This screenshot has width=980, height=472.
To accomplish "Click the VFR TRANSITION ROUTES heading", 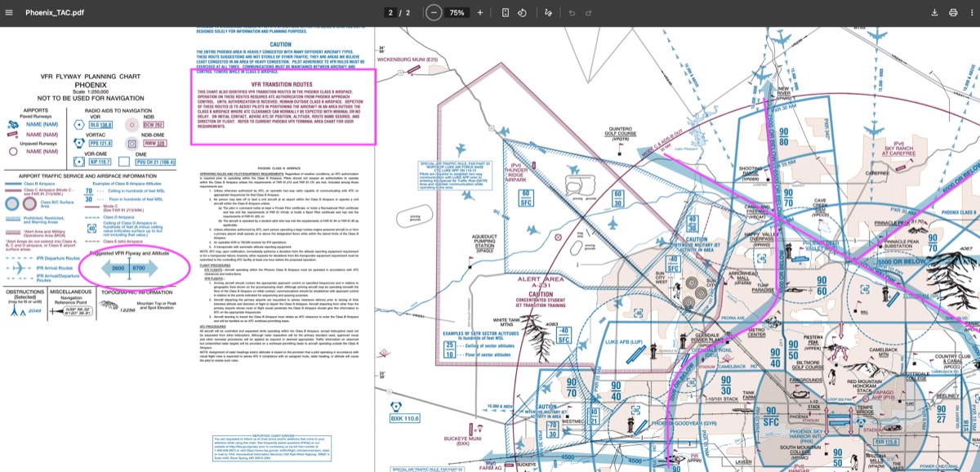I will tap(283, 84).
